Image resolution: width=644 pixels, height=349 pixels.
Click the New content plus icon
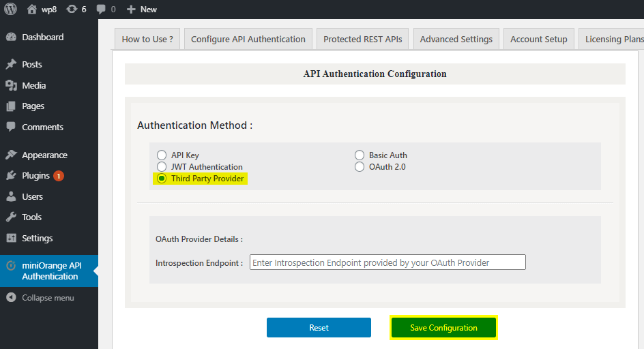coord(131,10)
